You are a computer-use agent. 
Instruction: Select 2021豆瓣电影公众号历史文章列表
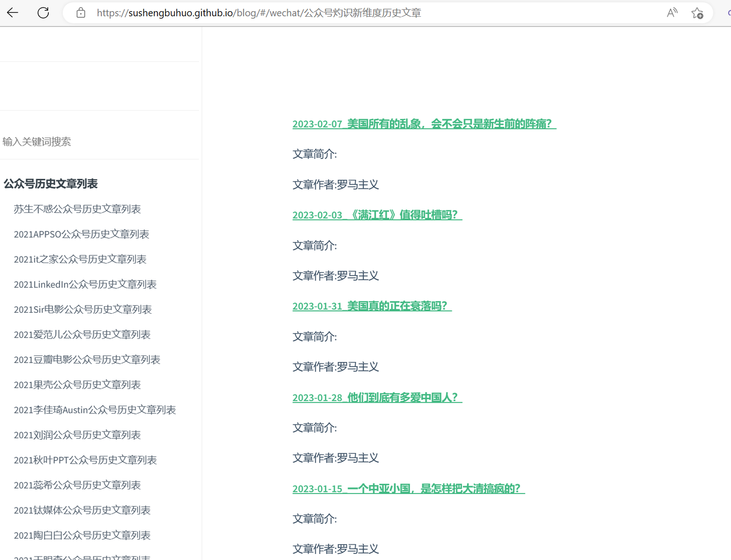tap(87, 359)
